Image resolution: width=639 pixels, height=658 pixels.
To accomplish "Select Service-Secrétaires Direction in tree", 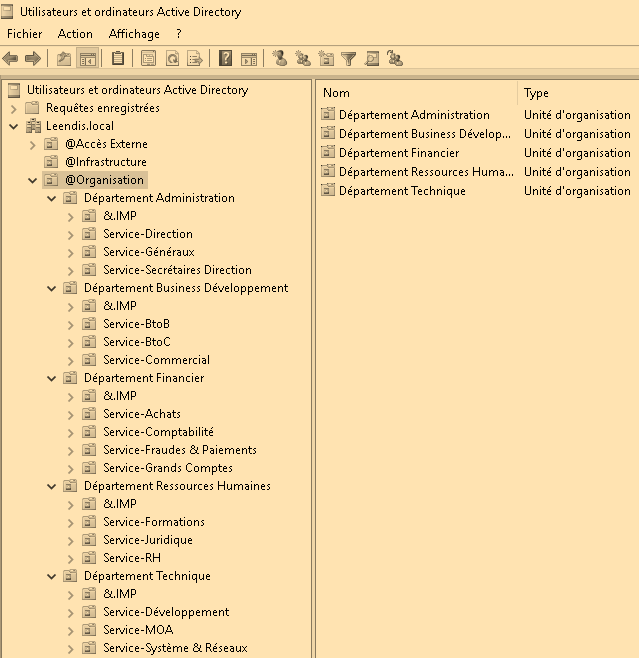I will [177, 270].
